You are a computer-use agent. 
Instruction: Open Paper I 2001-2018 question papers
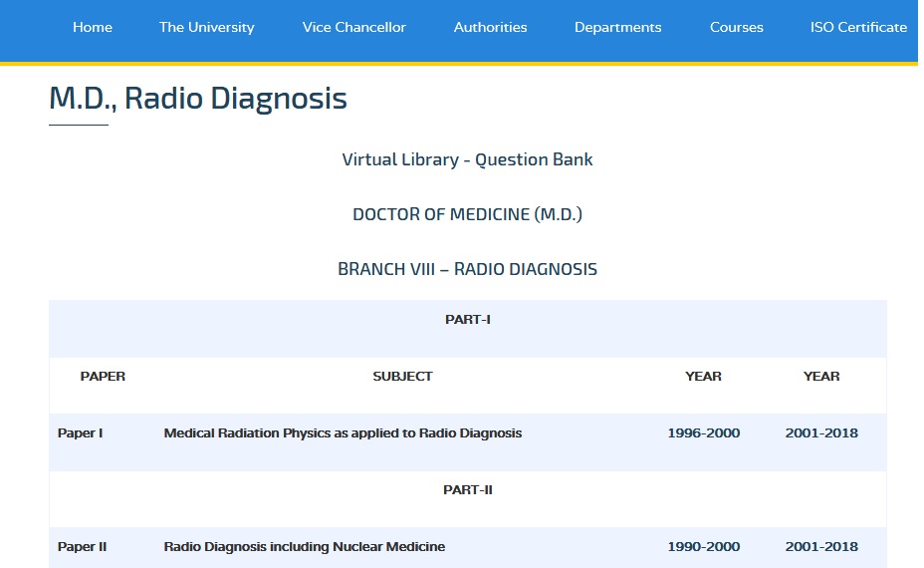(x=821, y=432)
